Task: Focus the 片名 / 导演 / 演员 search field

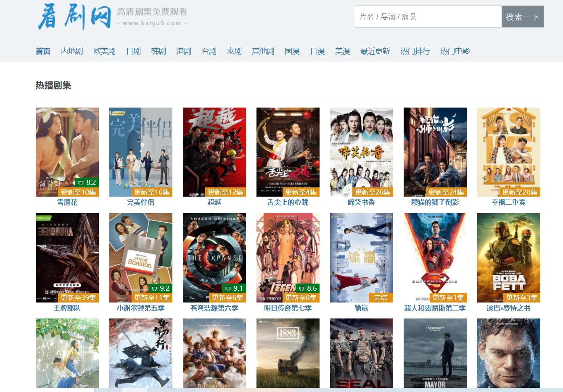Action: click(428, 17)
